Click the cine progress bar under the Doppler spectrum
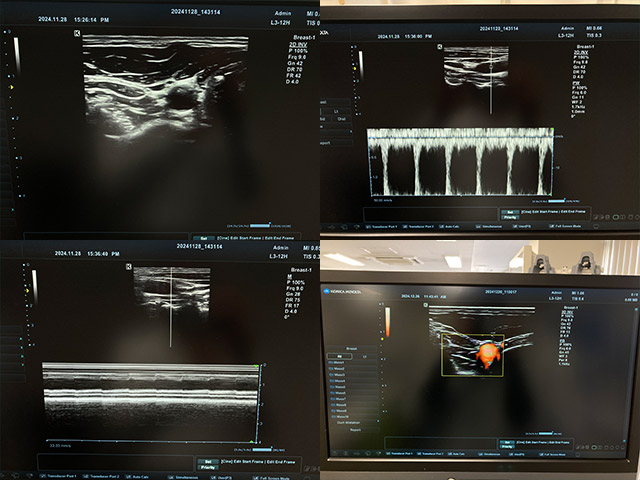 pyautogui.click(x=556, y=201)
